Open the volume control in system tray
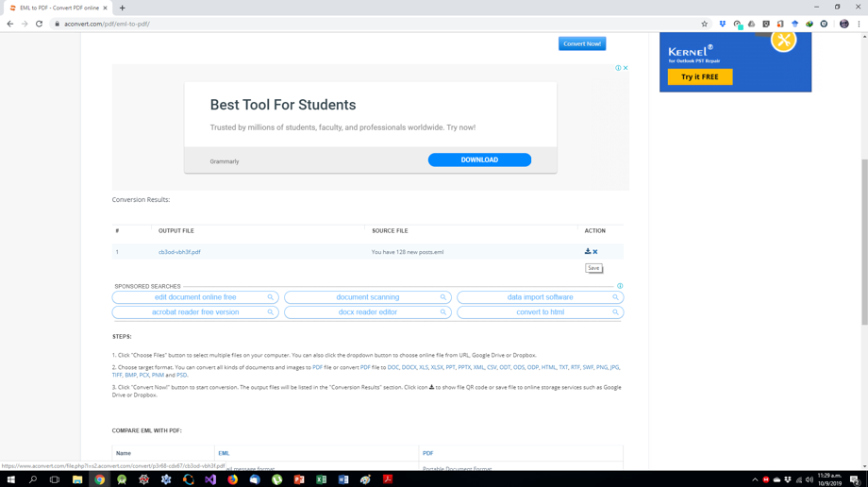Screen dimensions: 868x487 tap(810, 479)
